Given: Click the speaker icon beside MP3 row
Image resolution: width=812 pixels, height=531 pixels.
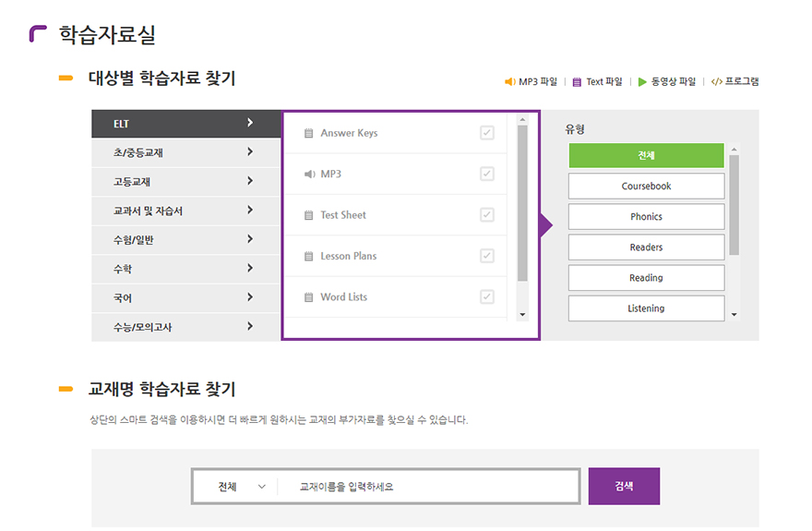Looking at the screenshot, I should point(309,174).
